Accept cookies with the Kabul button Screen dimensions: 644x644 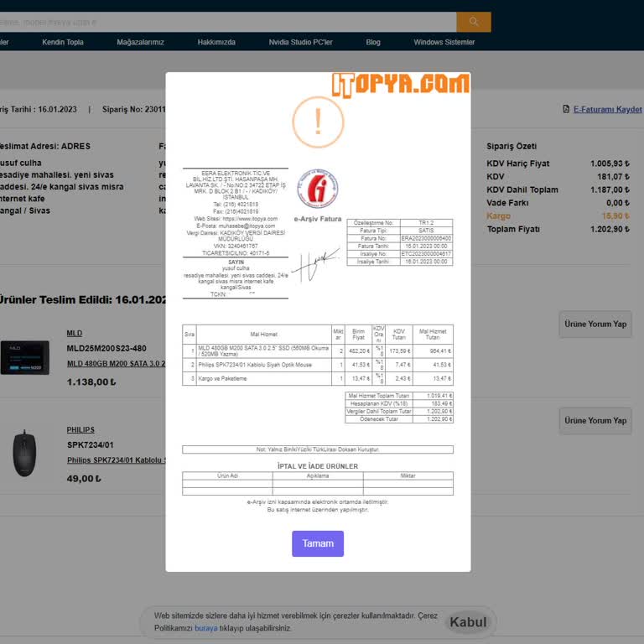[x=468, y=622]
